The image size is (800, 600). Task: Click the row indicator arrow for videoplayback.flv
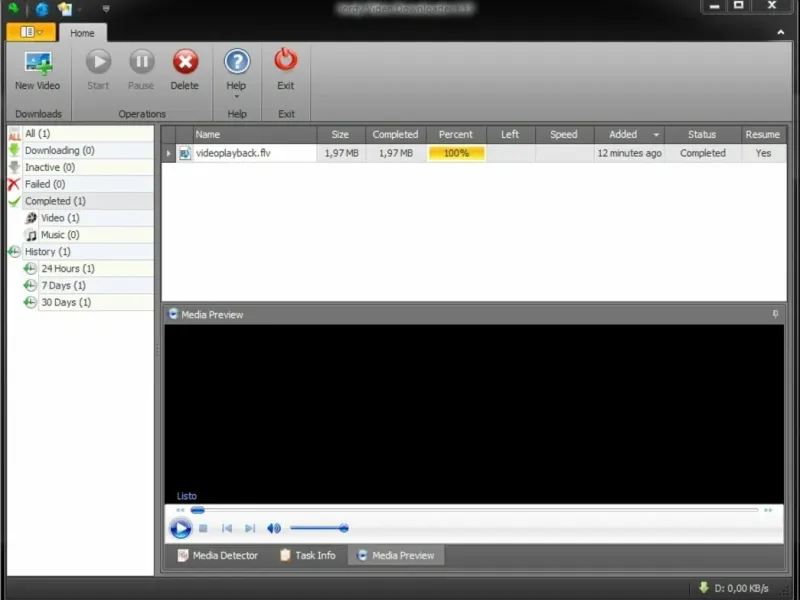coord(169,153)
